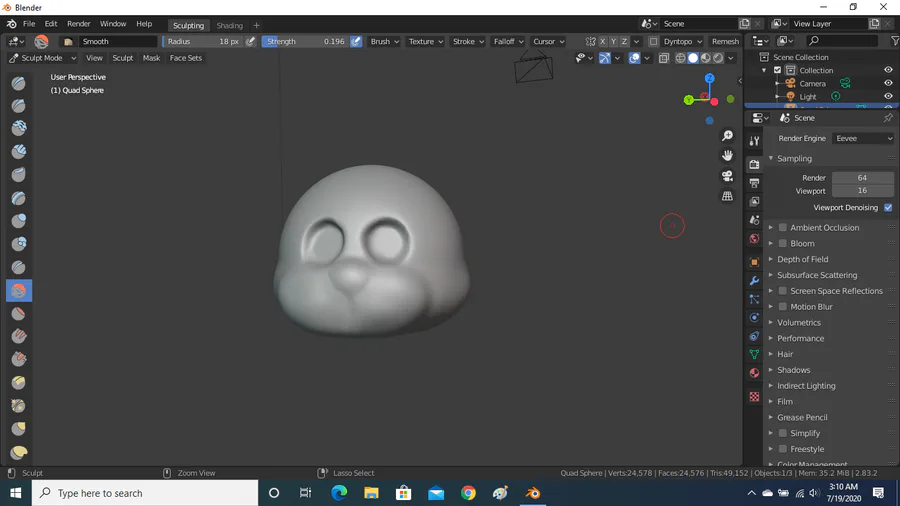
Task: Open the Texture dropdown
Action: (x=425, y=41)
